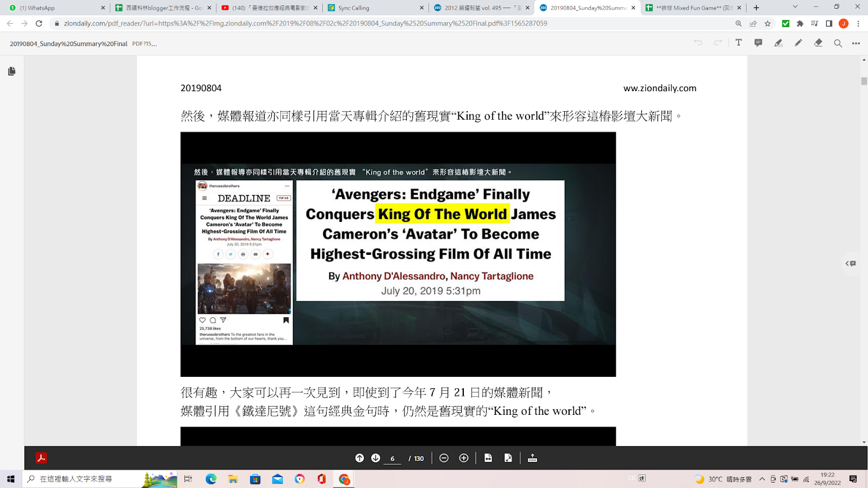Click the www.ziondaily.com header text

coord(660,88)
